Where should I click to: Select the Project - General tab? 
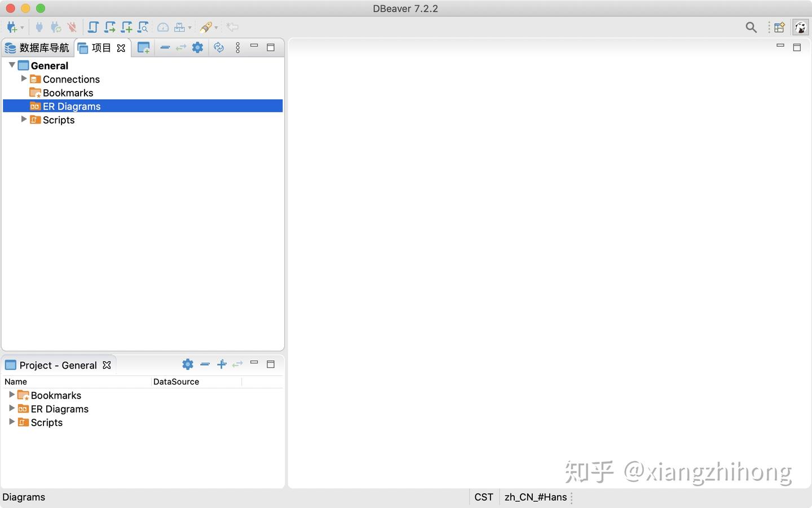tap(58, 365)
